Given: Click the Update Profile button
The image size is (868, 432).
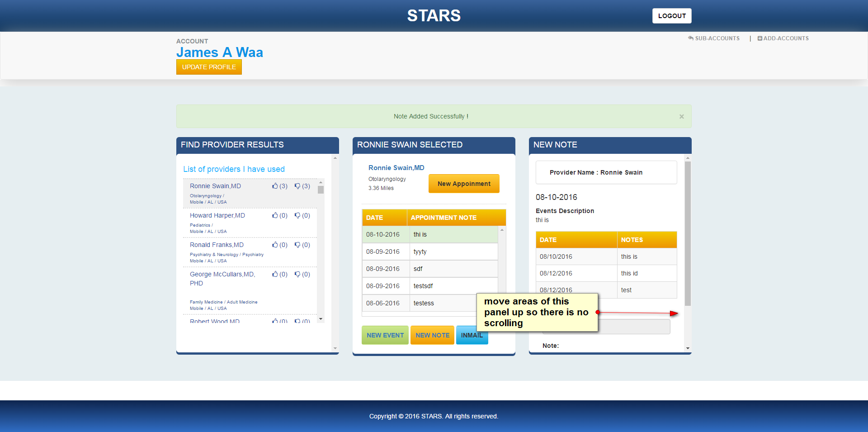Looking at the screenshot, I should point(209,67).
